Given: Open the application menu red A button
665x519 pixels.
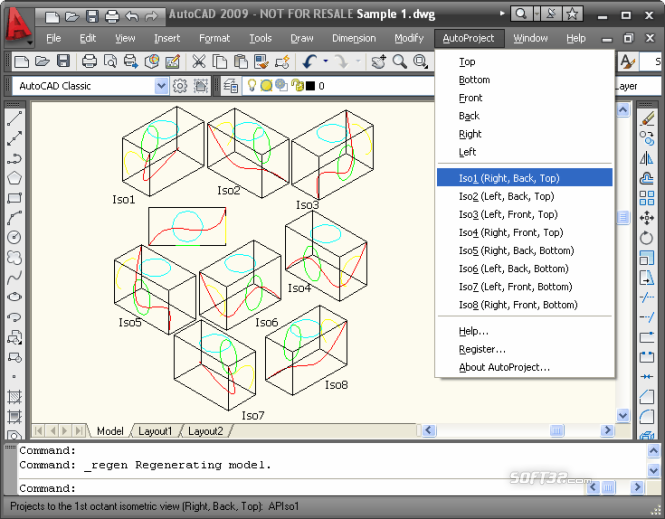Looking at the screenshot, I should click(x=18, y=25).
